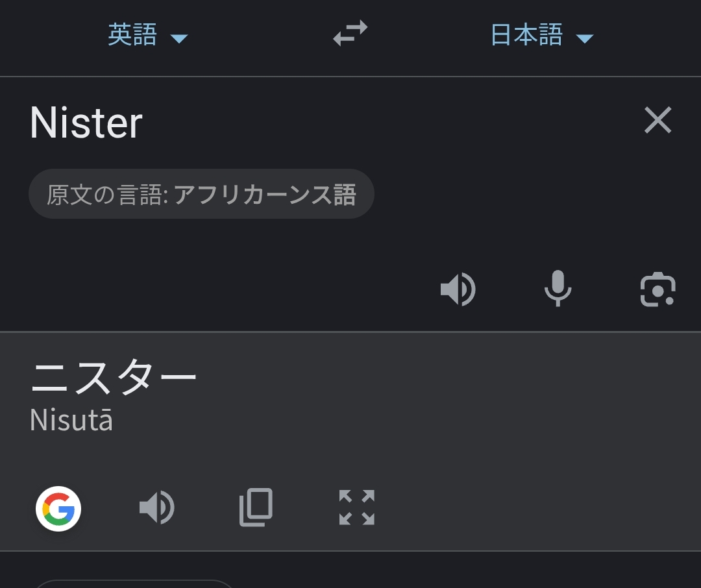Screen dimensions: 701x588
Task: Tap the romanization Nisutā
Action: pyautogui.click(x=71, y=421)
